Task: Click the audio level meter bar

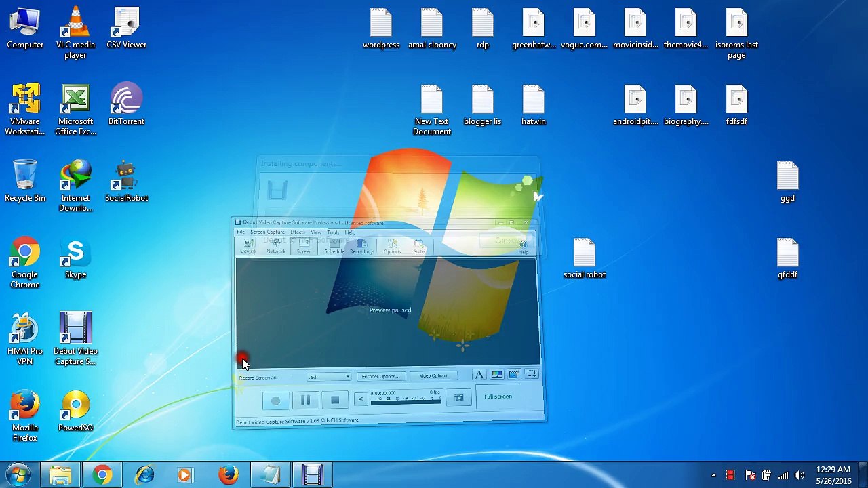Action: point(406,401)
